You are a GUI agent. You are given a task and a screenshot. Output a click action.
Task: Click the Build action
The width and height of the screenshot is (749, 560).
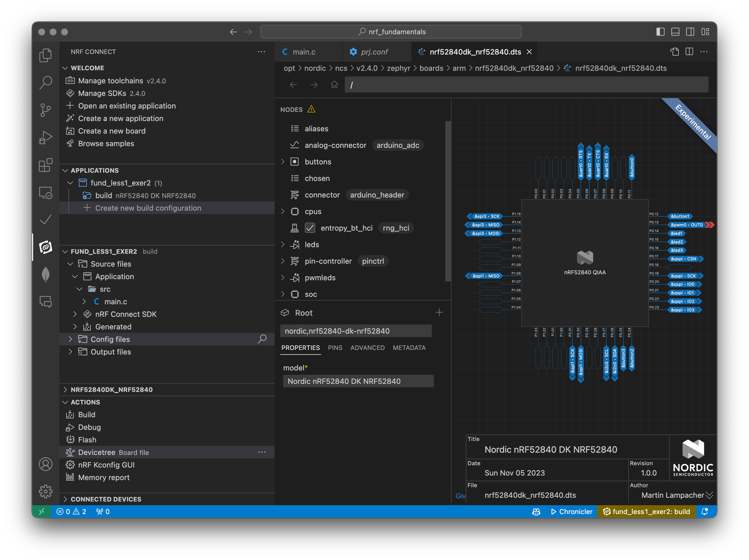[x=87, y=415]
